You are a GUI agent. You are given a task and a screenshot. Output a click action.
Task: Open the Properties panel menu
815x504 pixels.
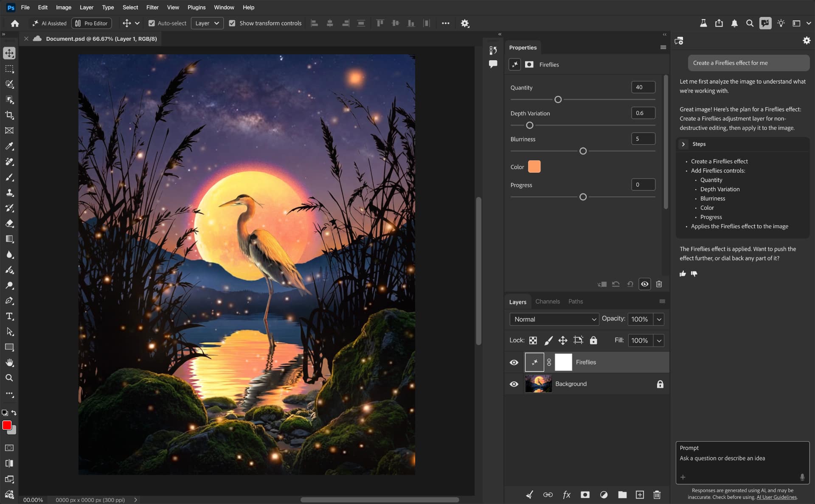pyautogui.click(x=663, y=48)
